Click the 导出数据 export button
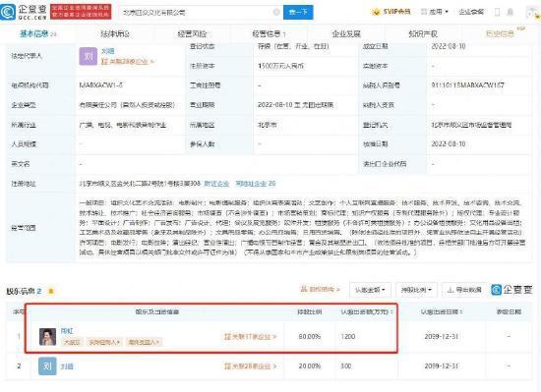Image resolution: width=541 pixels, height=392 pixels. (x=464, y=290)
